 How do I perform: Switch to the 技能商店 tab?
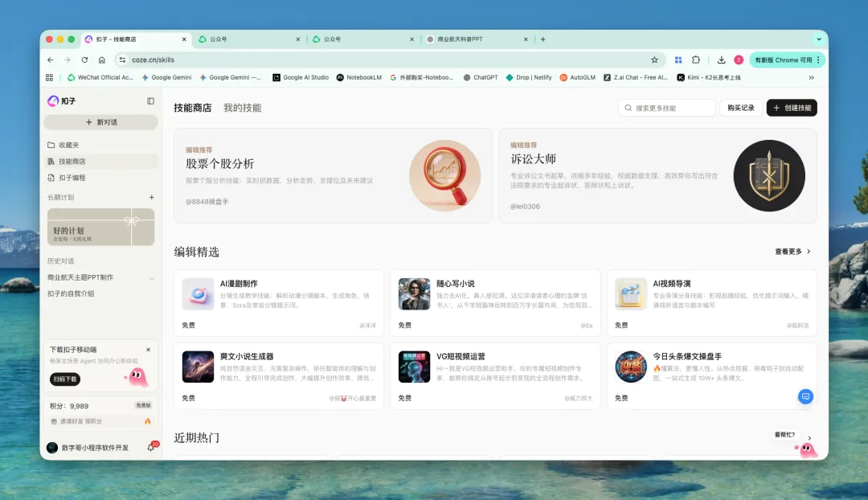(x=193, y=108)
